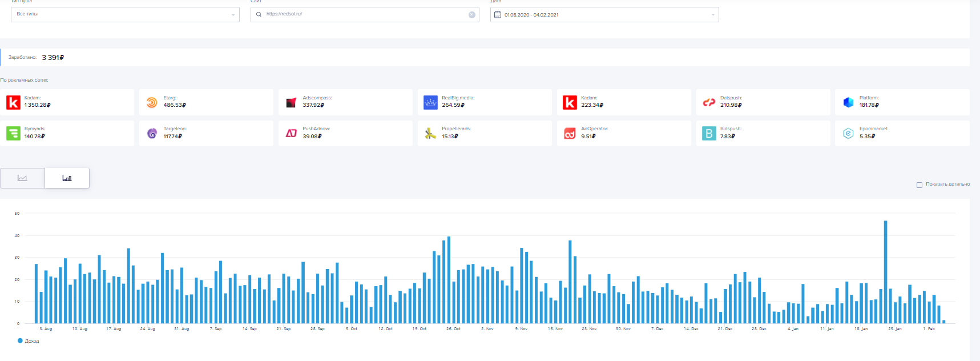Click the Etarg orange spiral icon
Viewport: 980px width, 361px height.
152,102
